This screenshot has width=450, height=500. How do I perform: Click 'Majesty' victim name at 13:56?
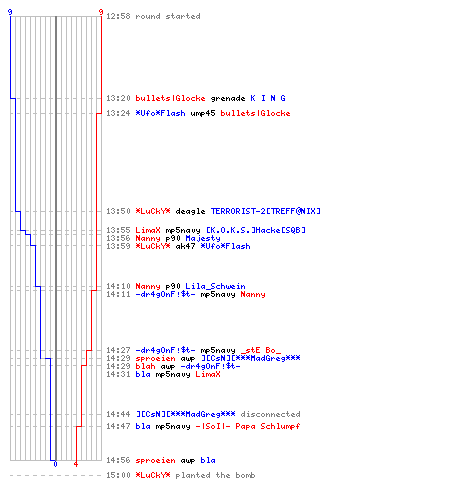pos(203,238)
